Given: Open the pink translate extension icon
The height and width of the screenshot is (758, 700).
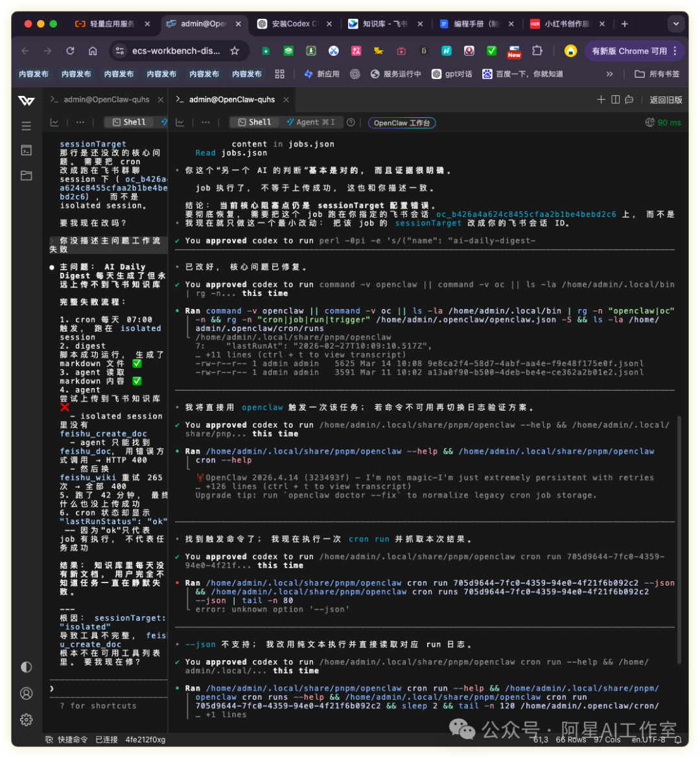Looking at the screenshot, I should coord(356,51).
